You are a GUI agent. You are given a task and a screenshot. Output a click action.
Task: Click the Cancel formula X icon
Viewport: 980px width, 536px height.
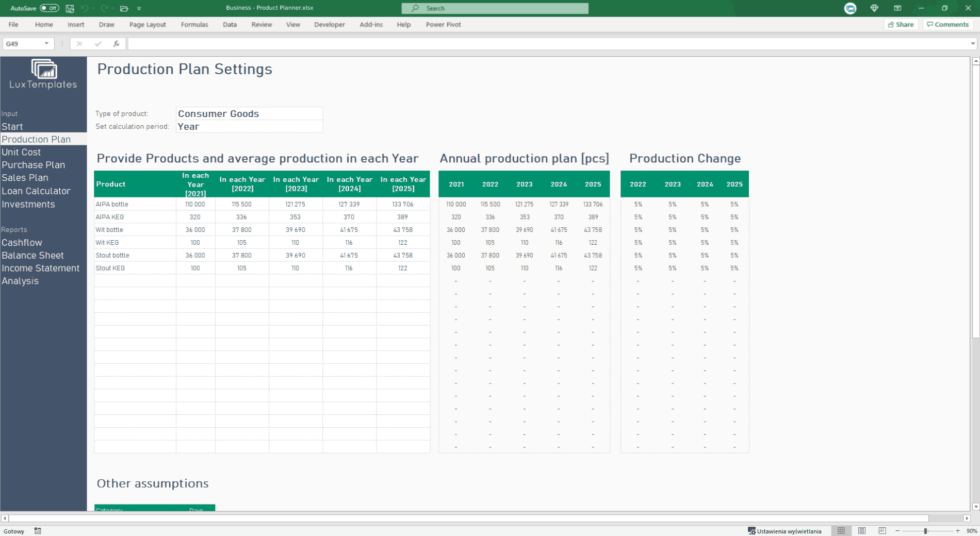pyautogui.click(x=79, y=44)
